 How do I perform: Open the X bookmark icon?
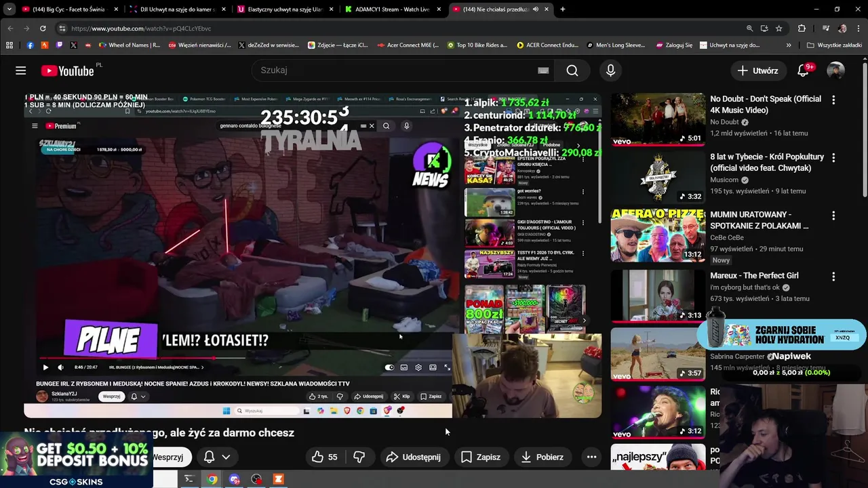tap(73, 45)
